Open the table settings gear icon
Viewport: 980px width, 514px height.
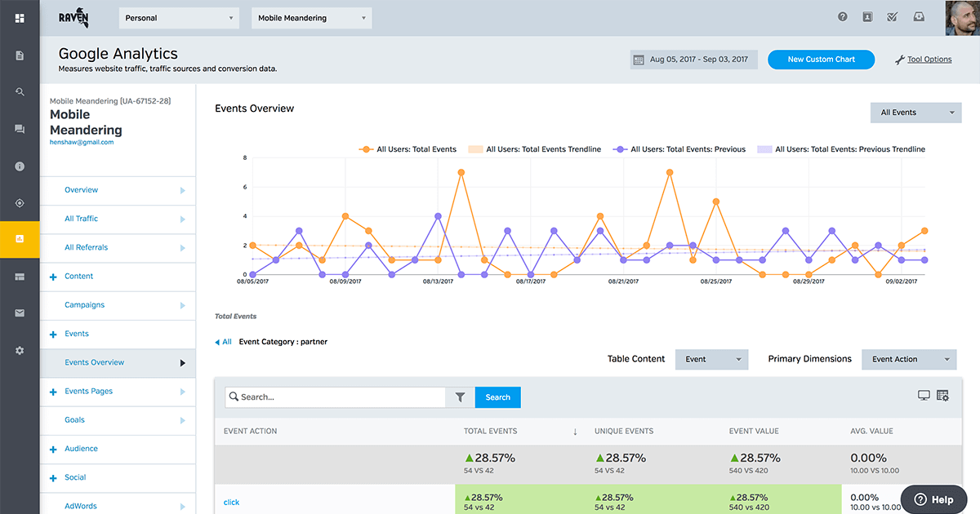pyautogui.click(x=943, y=395)
